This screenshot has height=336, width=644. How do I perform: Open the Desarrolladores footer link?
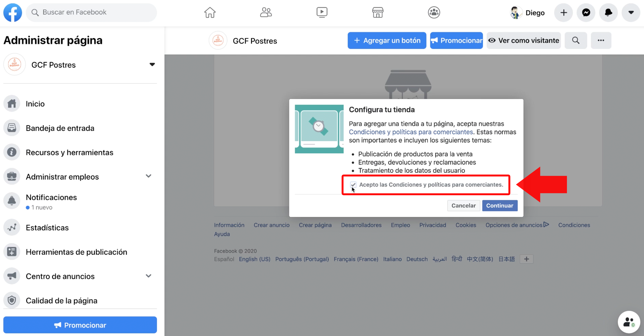tap(361, 225)
